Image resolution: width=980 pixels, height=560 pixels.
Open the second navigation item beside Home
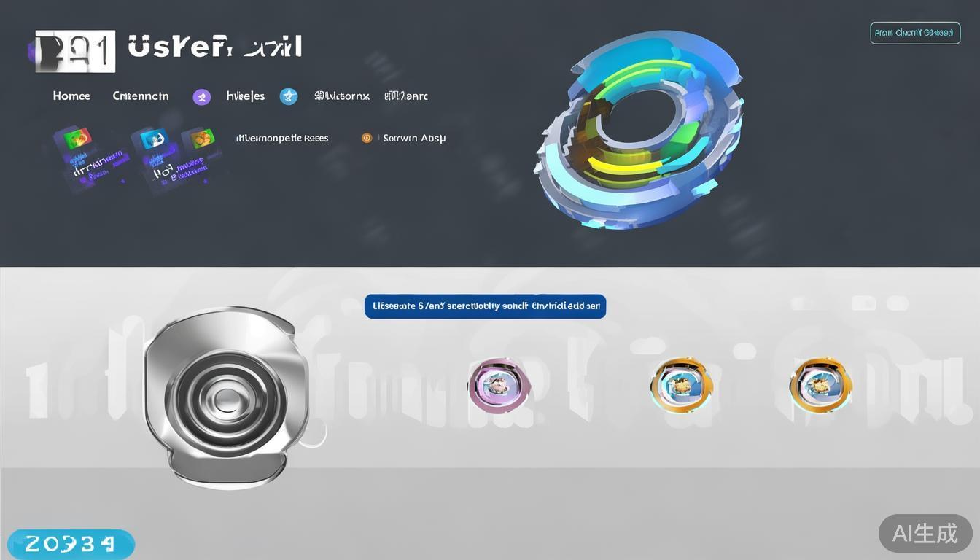pyautogui.click(x=141, y=96)
